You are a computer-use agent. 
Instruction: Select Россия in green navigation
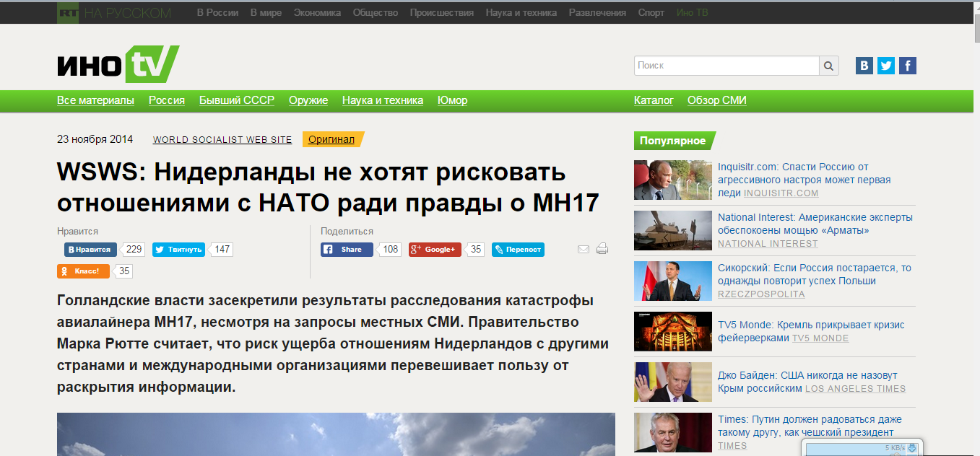(167, 100)
